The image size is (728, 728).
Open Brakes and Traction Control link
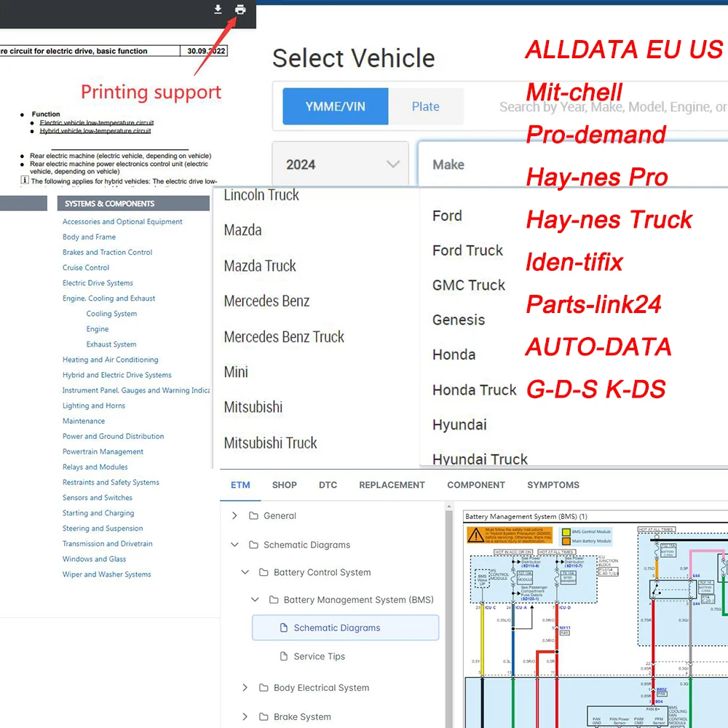pos(107,252)
